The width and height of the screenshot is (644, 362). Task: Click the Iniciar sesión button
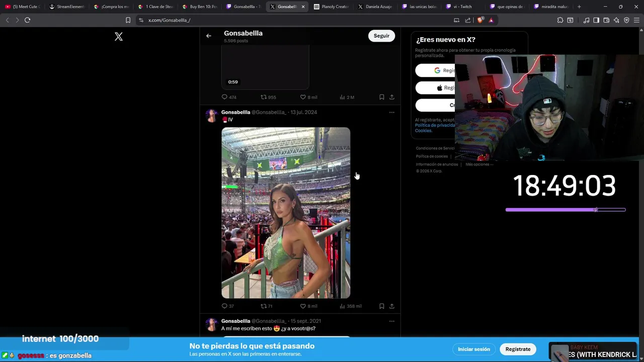(x=474, y=349)
